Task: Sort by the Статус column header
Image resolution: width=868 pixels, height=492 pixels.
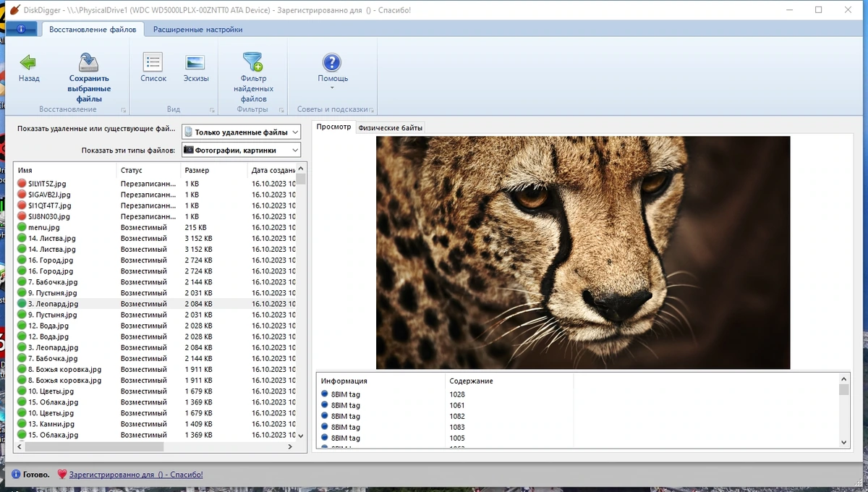Action: coord(148,170)
